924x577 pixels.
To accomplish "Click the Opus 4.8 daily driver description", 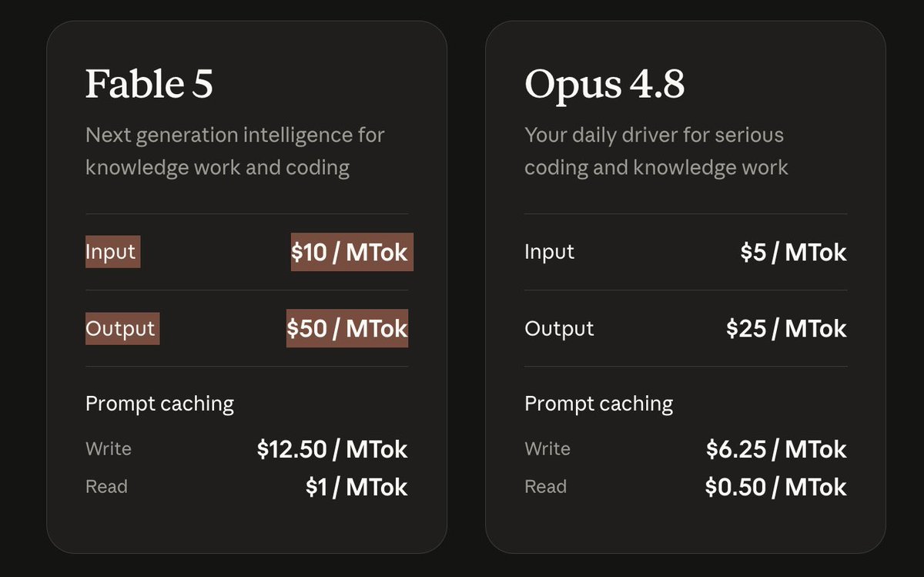I will click(656, 151).
